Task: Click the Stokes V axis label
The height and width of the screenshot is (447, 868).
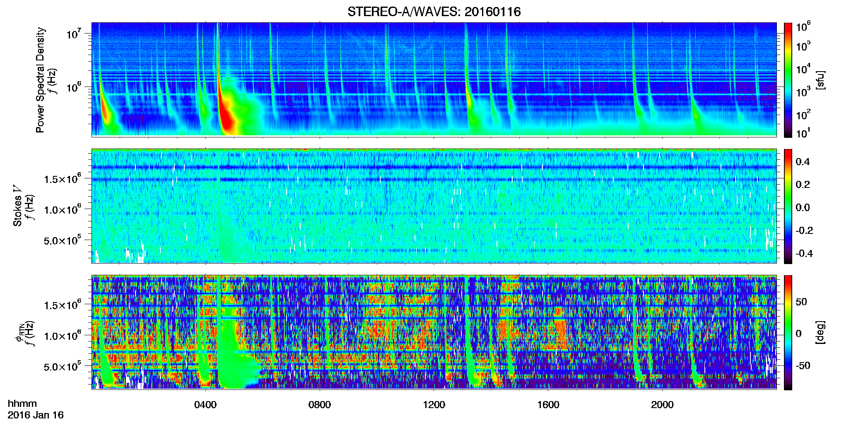Action: pyautogui.click(x=17, y=206)
